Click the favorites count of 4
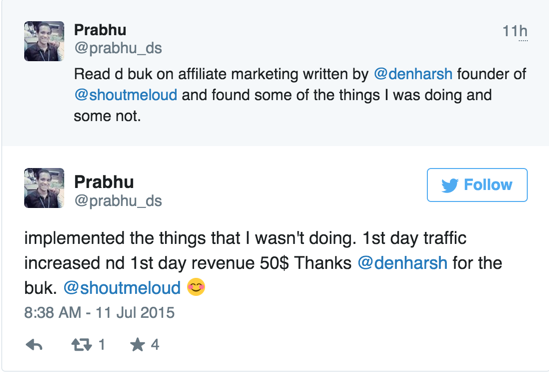Image resolution: width=549 pixels, height=374 pixels. coord(155,345)
